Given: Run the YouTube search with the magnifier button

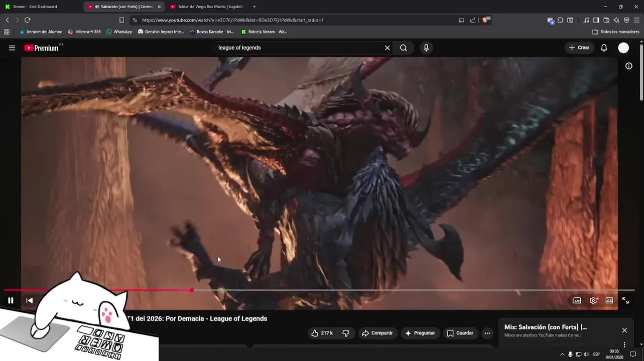Looking at the screenshot, I should point(404,48).
